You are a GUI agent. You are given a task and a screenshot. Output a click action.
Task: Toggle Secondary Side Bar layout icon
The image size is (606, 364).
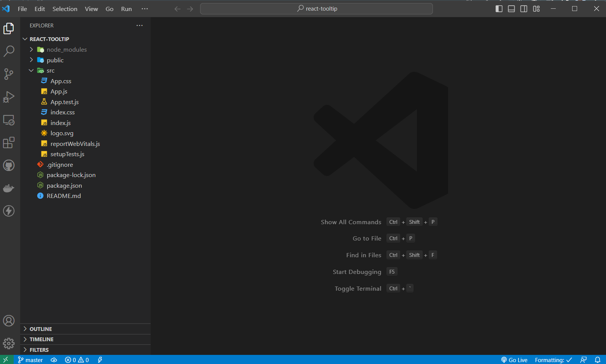[524, 9]
